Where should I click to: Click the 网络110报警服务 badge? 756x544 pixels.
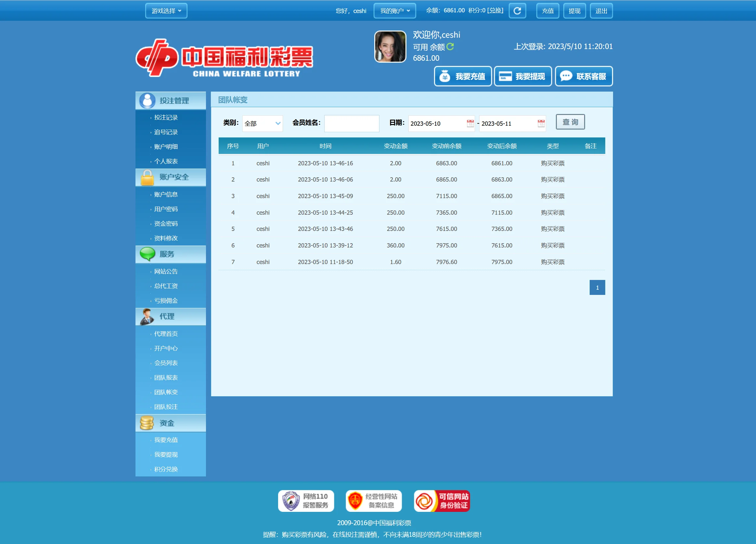pyautogui.click(x=306, y=501)
